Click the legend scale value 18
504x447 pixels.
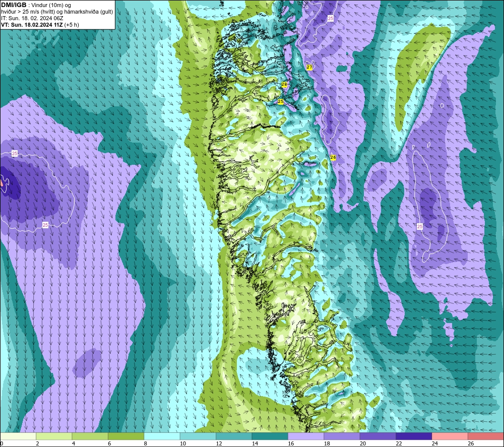pos(327,443)
